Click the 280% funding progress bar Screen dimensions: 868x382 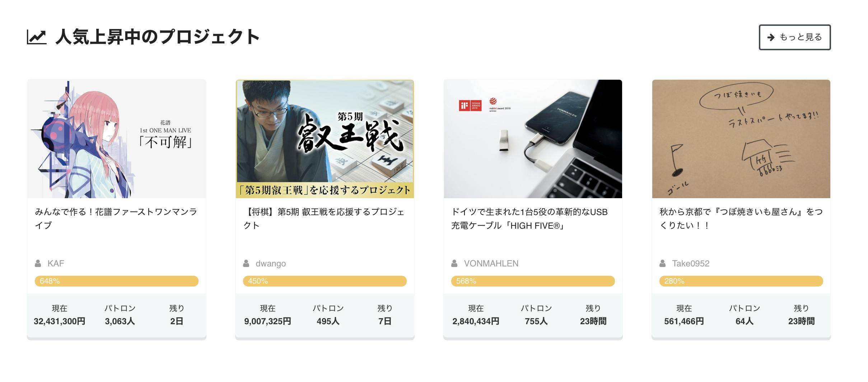741,281
